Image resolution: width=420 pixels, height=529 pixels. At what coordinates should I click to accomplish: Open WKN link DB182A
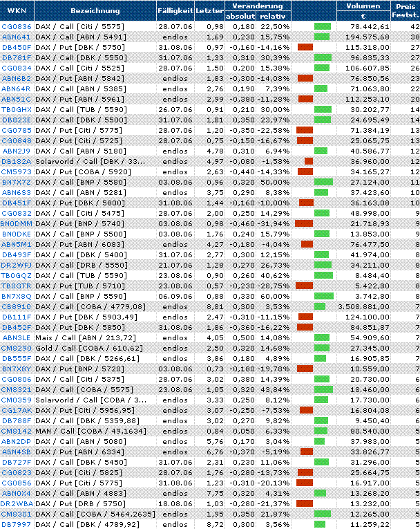(x=17, y=162)
